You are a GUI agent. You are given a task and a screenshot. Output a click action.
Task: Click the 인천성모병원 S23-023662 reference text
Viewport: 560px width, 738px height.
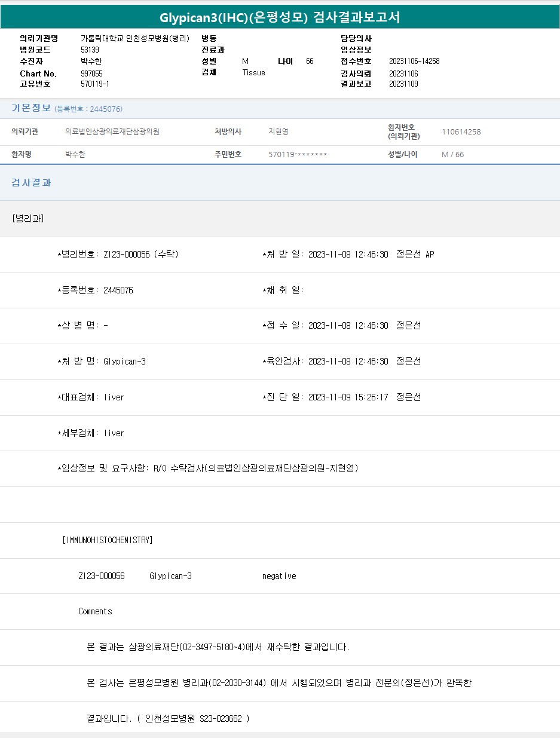click(x=197, y=718)
